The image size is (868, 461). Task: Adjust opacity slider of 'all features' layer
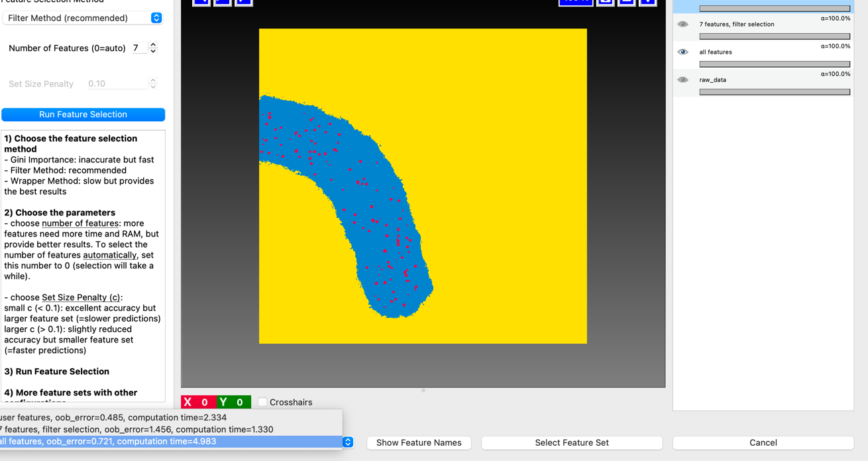pos(775,64)
